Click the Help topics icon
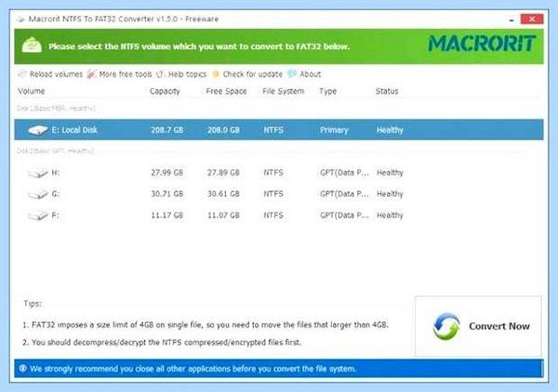The height and width of the screenshot is (392, 558). [160, 74]
